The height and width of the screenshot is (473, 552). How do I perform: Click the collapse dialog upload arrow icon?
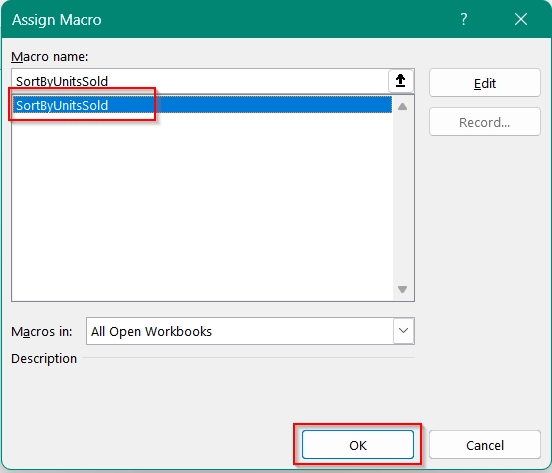[x=401, y=81]
